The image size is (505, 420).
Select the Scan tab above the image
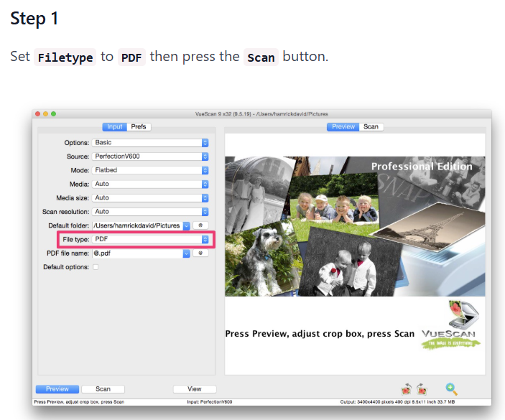[371, 127]
